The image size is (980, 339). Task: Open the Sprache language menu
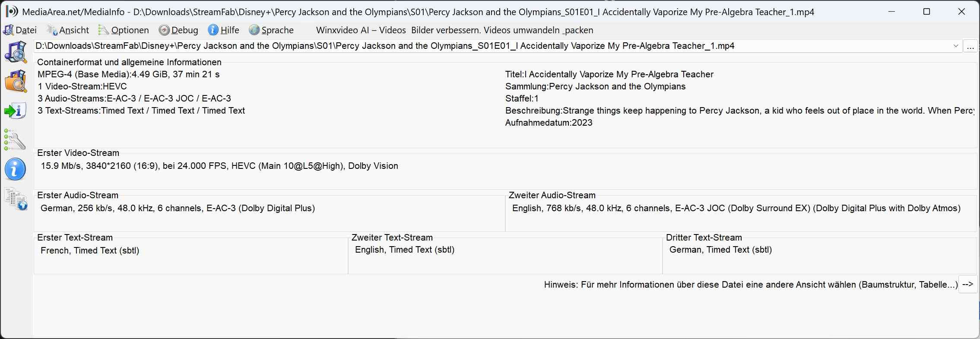(x=272, y=30)
